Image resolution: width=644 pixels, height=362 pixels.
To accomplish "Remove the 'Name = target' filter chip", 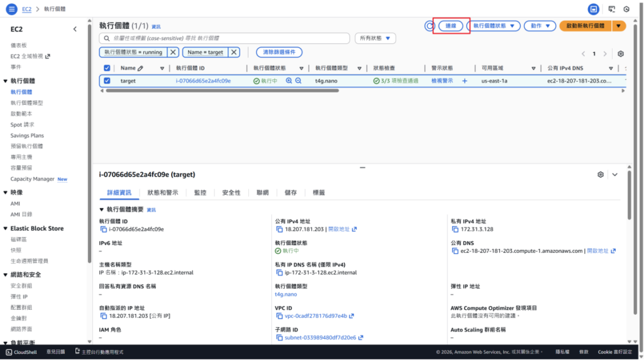I will (x=233, y=52).
